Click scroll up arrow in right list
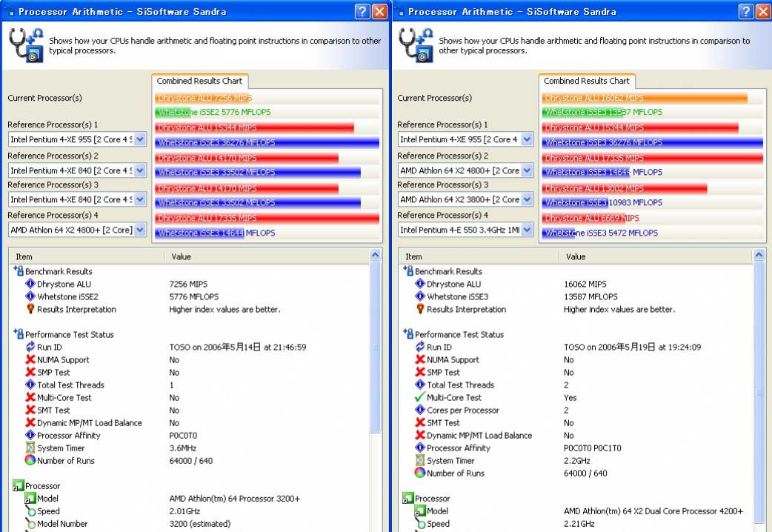 point(759,255)
